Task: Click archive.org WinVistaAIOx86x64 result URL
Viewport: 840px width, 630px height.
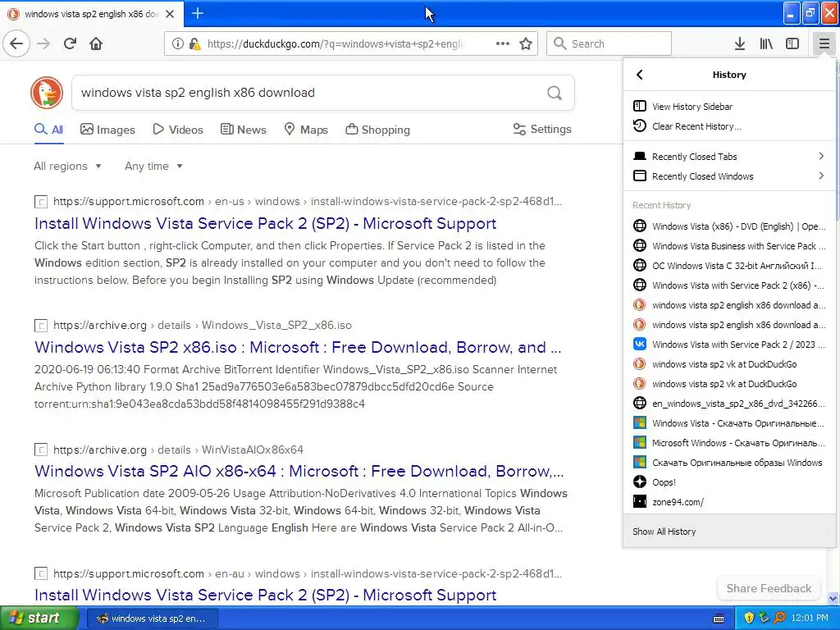Action: (x=178, y=450)
